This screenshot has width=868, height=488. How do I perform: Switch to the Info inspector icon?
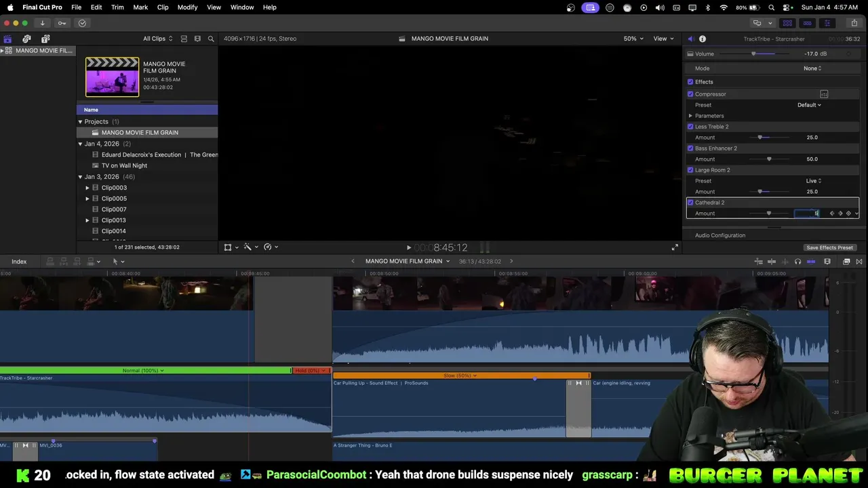(x=703, y=39)
